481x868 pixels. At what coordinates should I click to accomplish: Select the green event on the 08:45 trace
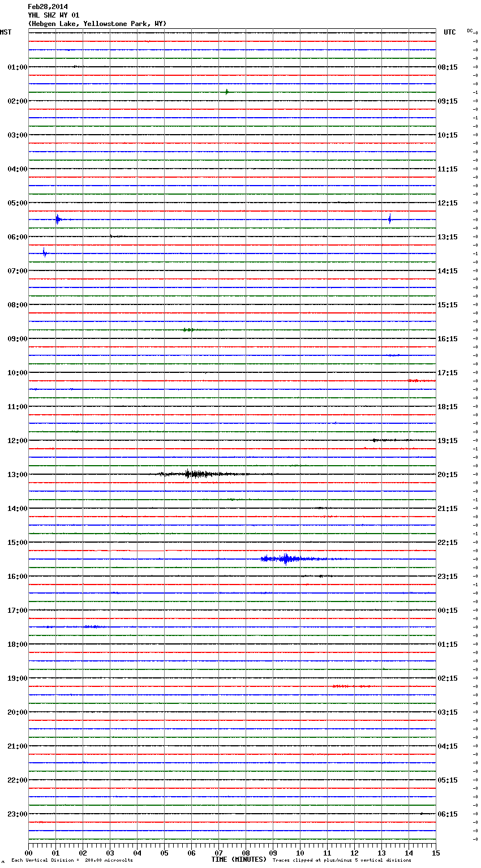point(190,329)
